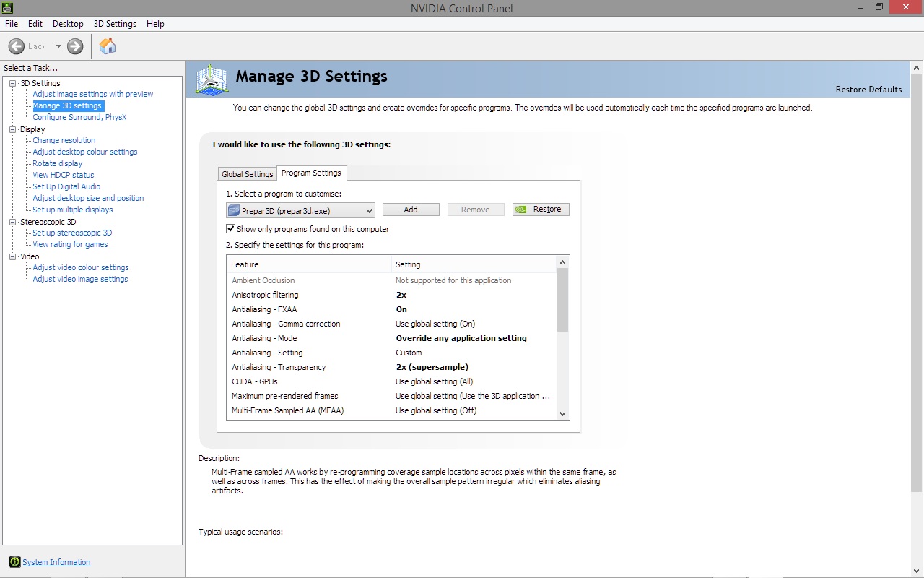Open View HDCP status page
The image size is (924, 578).
(x=64, y=175)
